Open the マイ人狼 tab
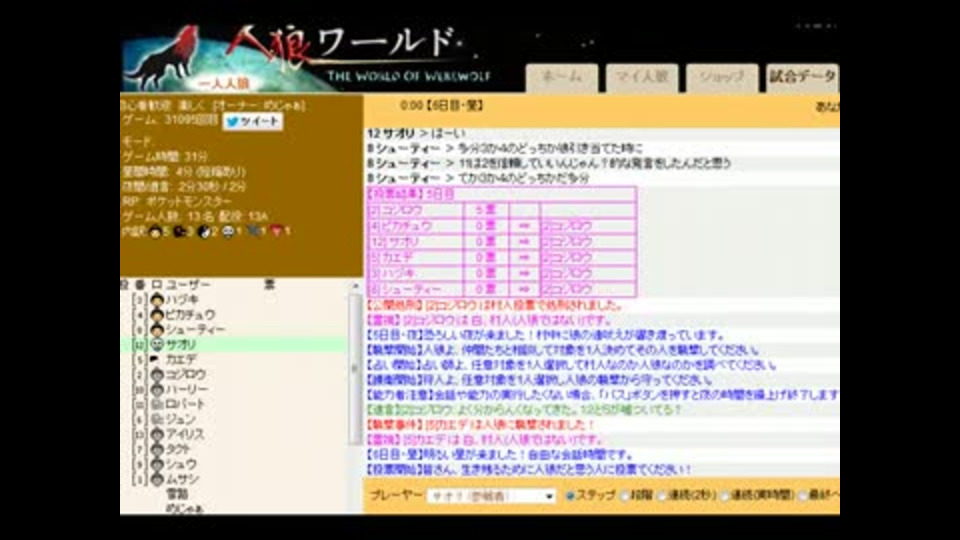The image size is (960, 540). (x=642, y=78)
